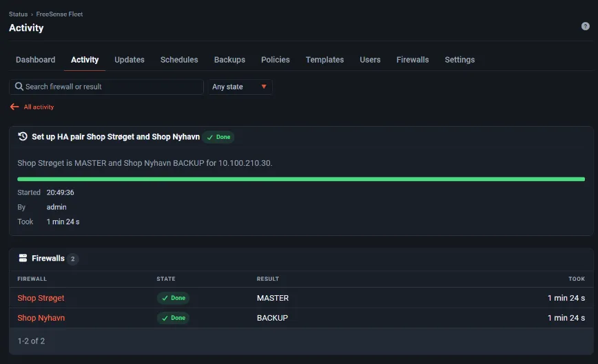Open the Backups tab
The height and width of the screenshot is (364, 598).
229,60
